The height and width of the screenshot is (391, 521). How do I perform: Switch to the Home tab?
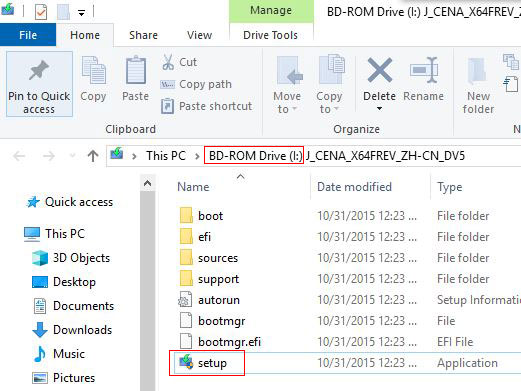(85, 35)
